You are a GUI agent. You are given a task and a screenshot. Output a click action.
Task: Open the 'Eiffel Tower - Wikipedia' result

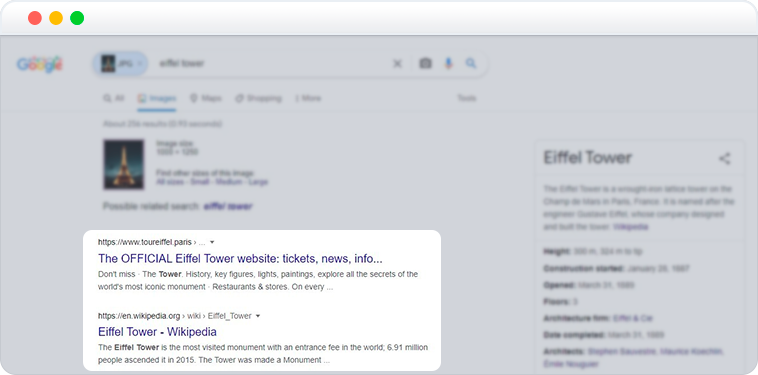[x=157, y=332]
